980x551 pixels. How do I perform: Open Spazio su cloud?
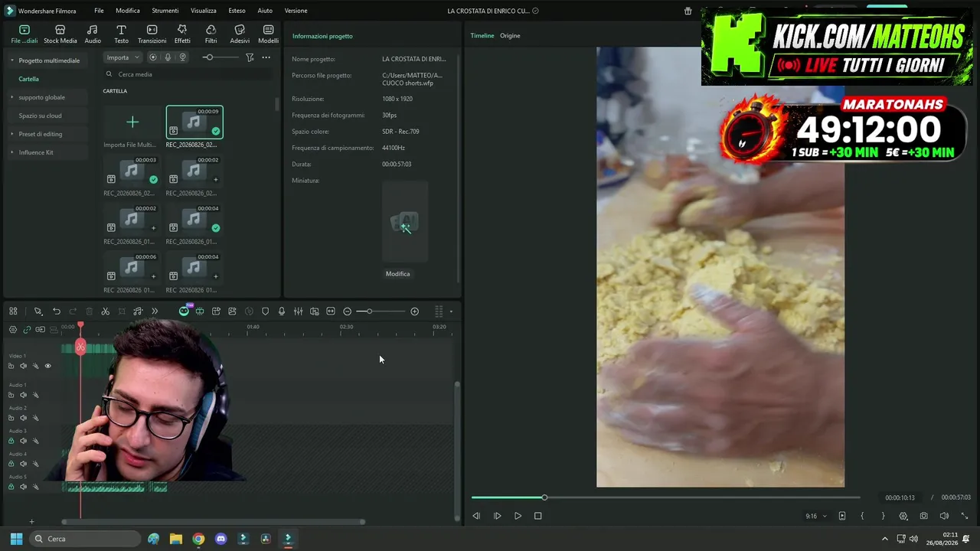point(41,116)
